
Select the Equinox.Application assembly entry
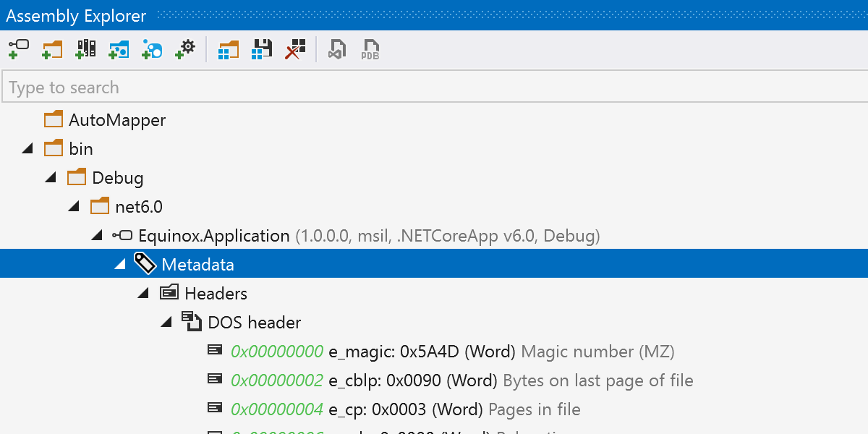(213, 236)
